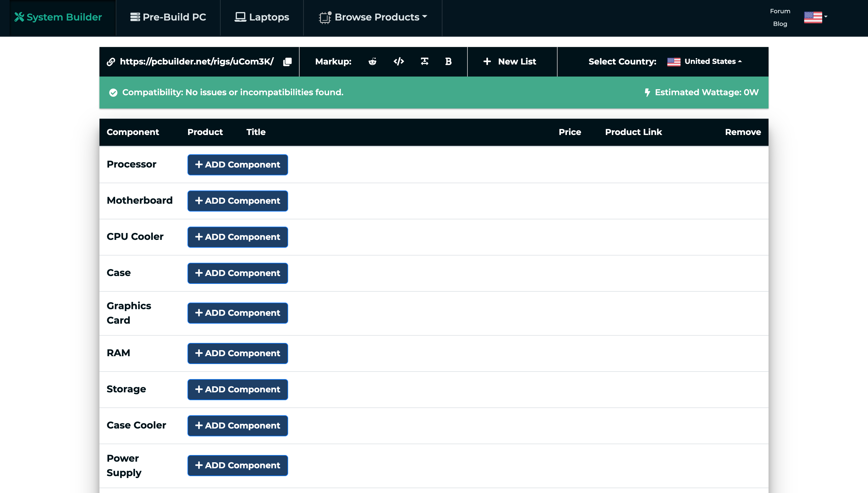Click the New List button

pos(510,61)
